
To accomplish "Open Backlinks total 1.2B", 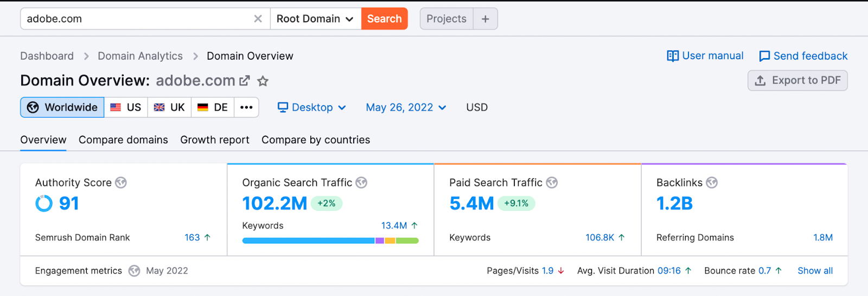I will point(674,203).
